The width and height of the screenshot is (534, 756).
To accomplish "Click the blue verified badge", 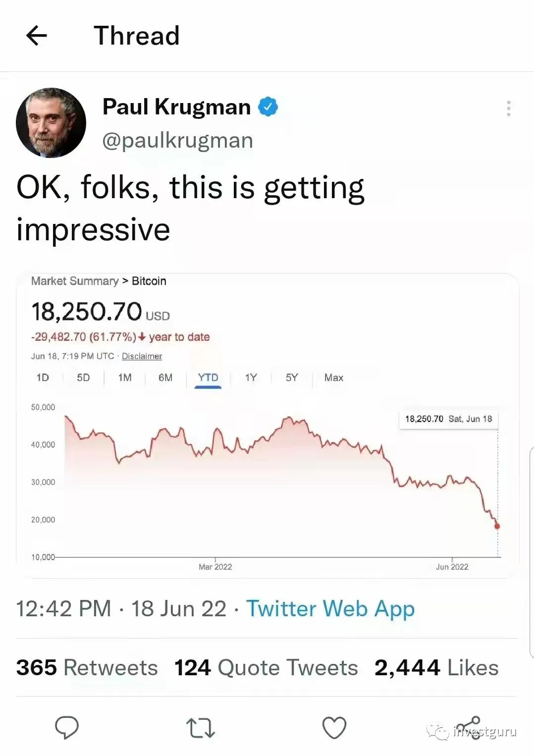I will point(268,107).
